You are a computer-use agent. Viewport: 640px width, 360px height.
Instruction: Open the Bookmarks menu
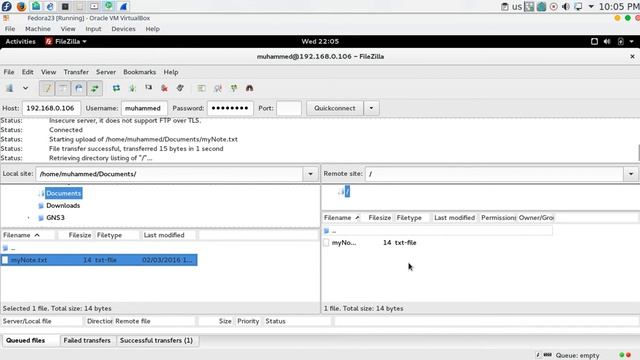[140, 72]
